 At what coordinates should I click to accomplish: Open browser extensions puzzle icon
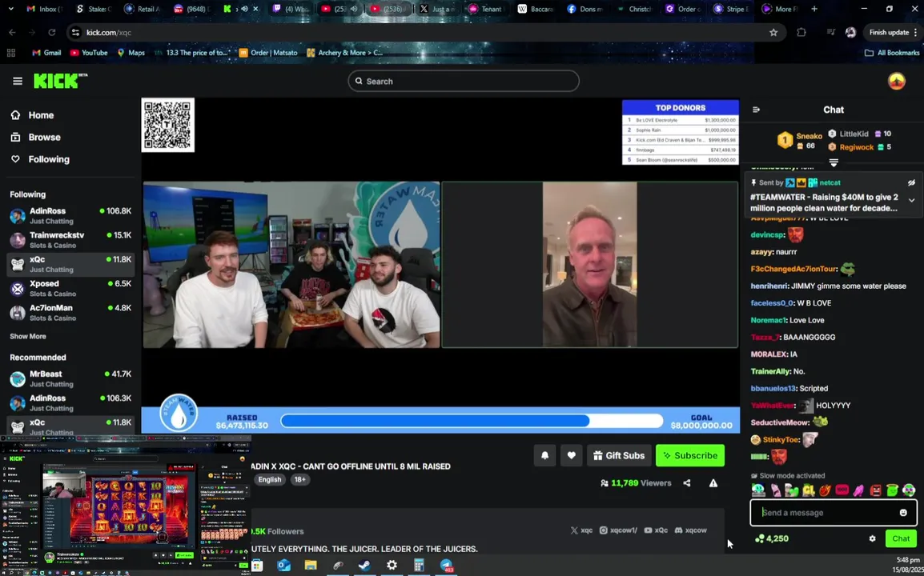[x=801, y=32]
